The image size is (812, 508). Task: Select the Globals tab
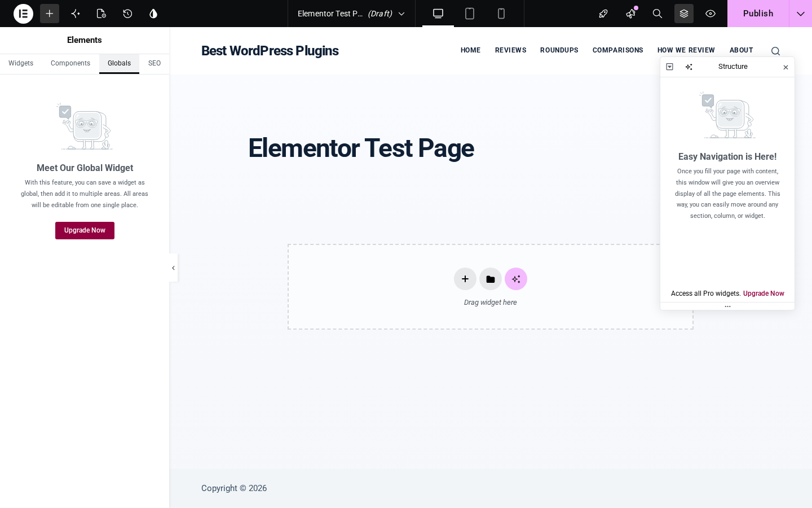[x=119, y=63]
